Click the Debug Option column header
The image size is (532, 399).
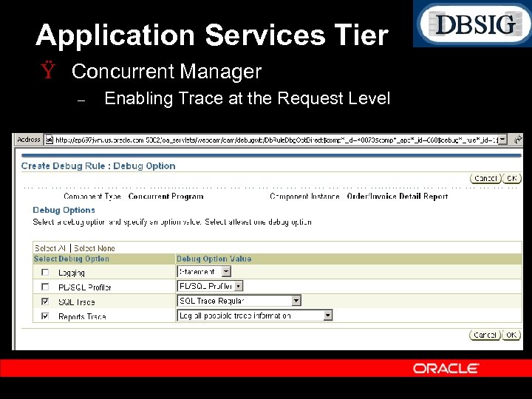(x=83, y=259)
